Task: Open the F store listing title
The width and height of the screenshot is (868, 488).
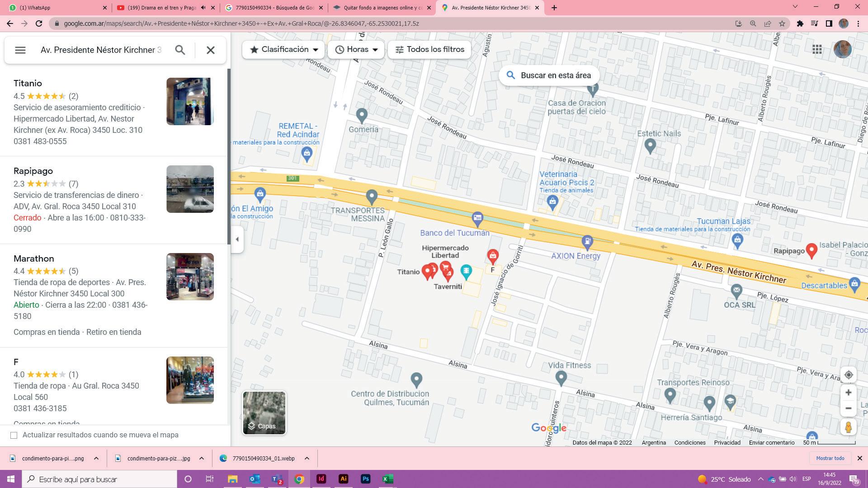Action: coord(16,362)
